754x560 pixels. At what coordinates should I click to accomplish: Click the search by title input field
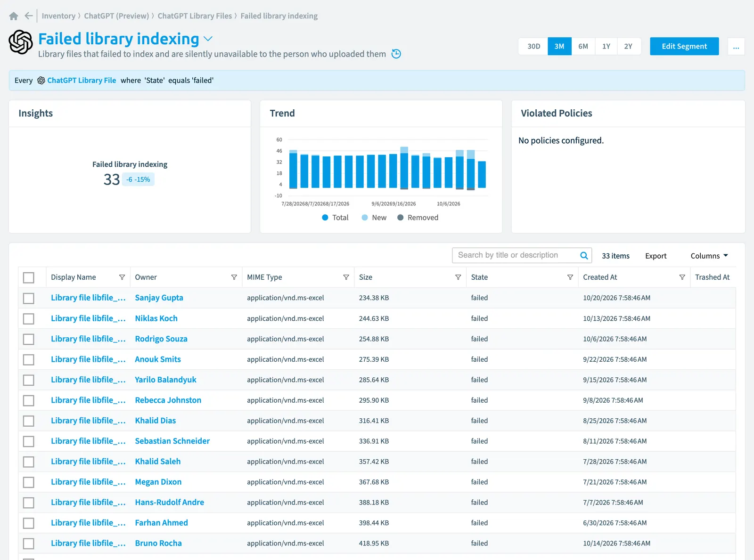tap(516, 255)
